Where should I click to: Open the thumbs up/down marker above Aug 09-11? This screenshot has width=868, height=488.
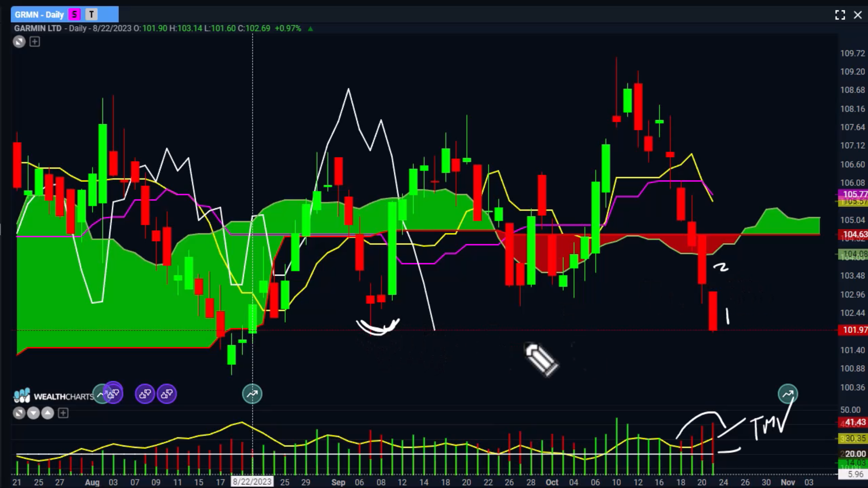[x=167, y=394]
